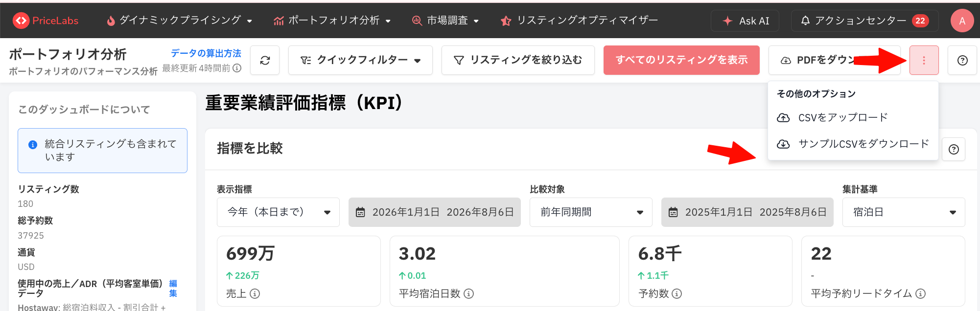
Task: Open ダイナミックプライシング navigation menu
Action: pos(179,21)
